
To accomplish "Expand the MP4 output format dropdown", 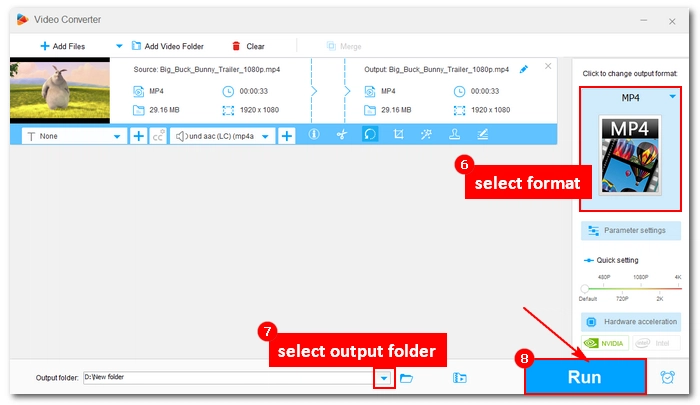I will click(x=672, y=97).
